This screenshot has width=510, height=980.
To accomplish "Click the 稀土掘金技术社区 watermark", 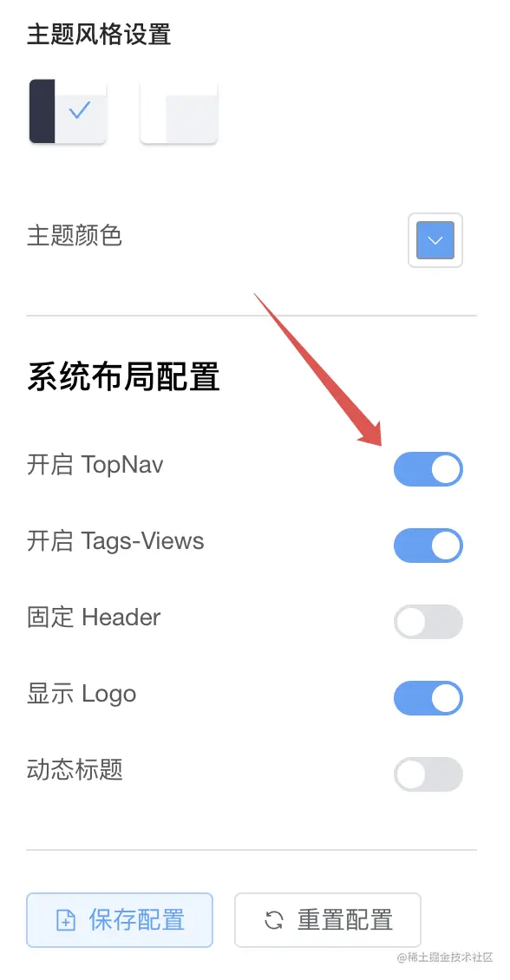I will point(445,957).
